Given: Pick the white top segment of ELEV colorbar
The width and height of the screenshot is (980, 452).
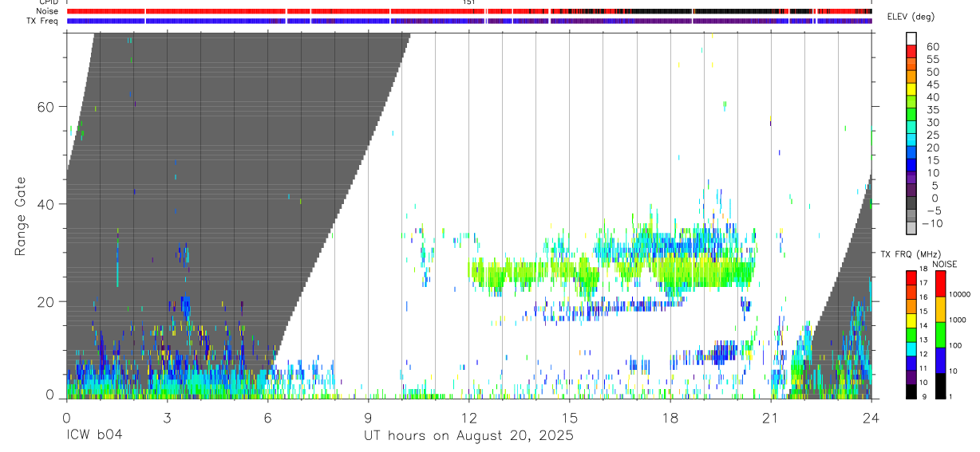Looking at the screenshot, I should tap(911, 37).
